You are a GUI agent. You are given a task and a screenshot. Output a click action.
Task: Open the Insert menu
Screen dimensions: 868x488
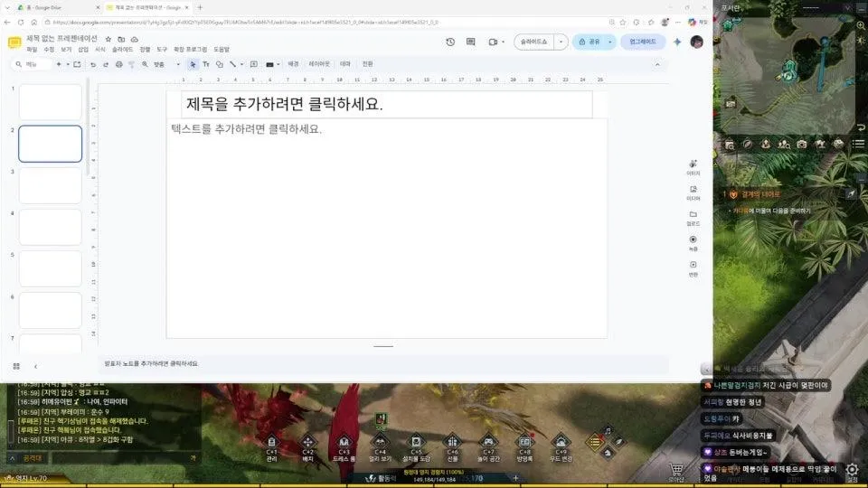[83, 50]
